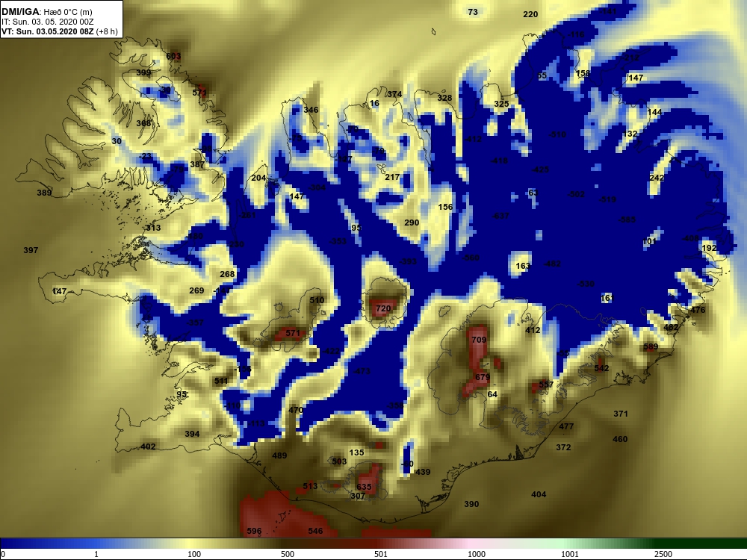Click the 389 value off the west coast
The image size is (747, 560).
(x=44, y=193)
